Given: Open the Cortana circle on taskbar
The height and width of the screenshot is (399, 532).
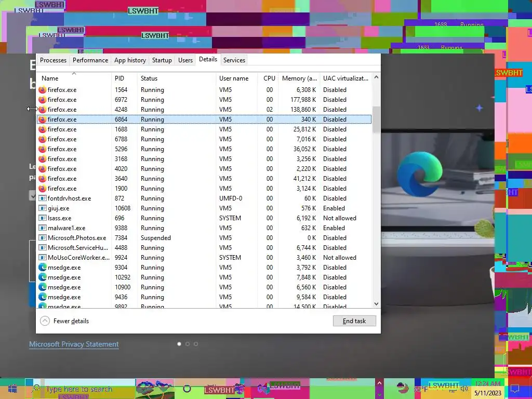Looking at the screenshot, I should [187, 389].
